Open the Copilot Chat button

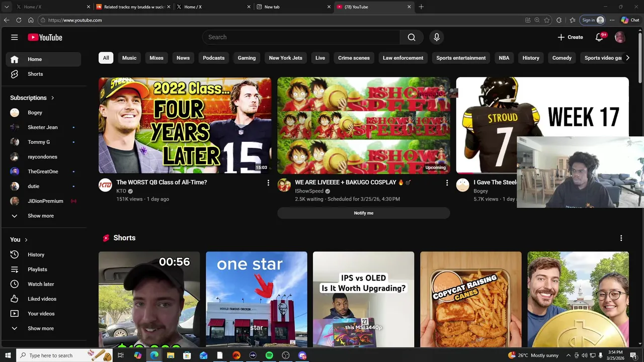[630, 20]
